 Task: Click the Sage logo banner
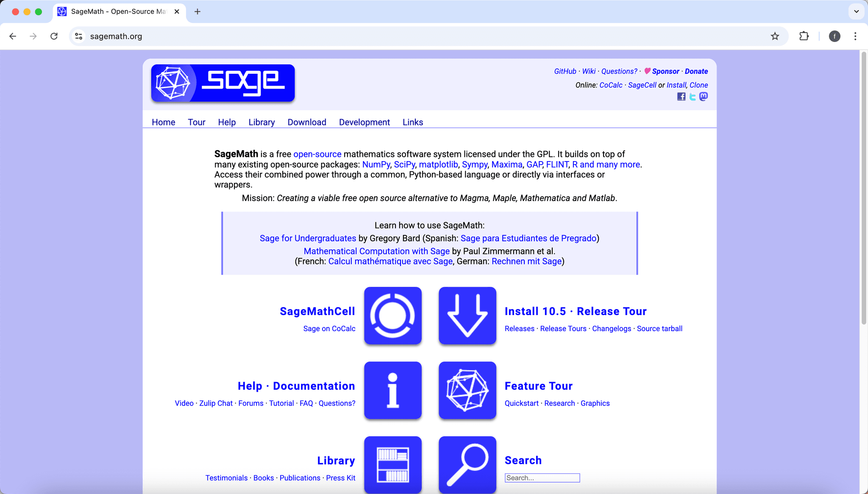(x=223, y=83)
